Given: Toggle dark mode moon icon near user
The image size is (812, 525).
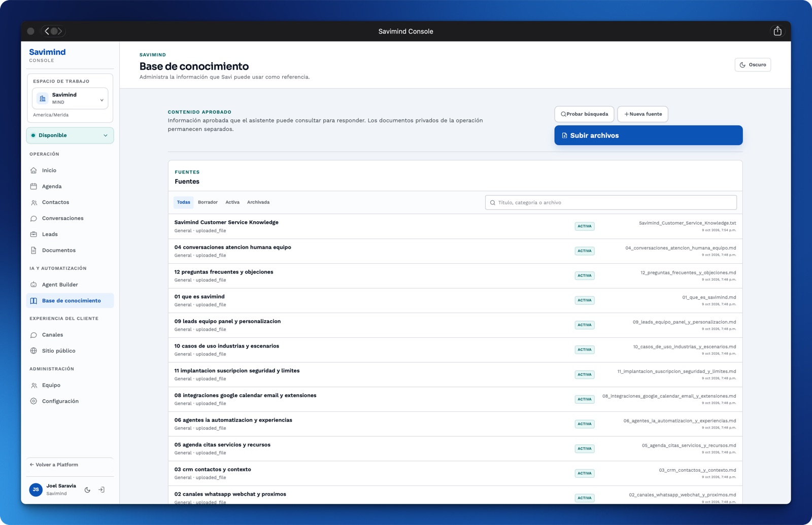Looking at the screenshot, I should tap(87, 489).
